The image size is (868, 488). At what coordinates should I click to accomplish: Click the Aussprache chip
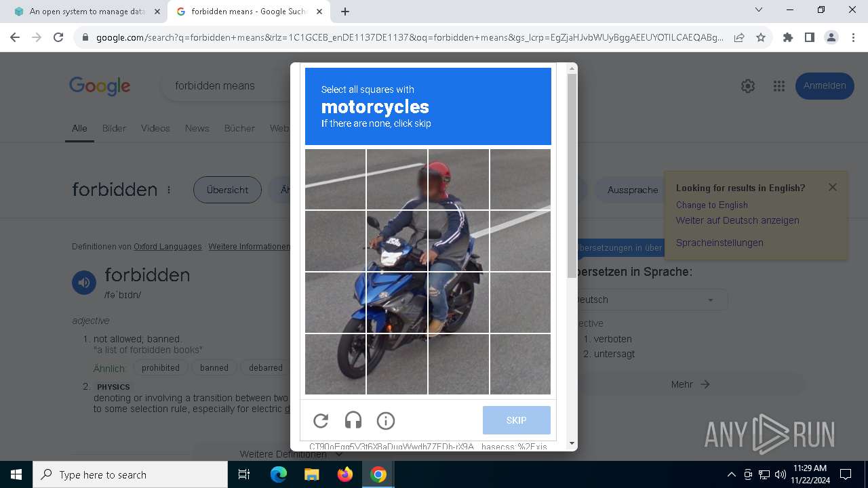pos(633,190)
